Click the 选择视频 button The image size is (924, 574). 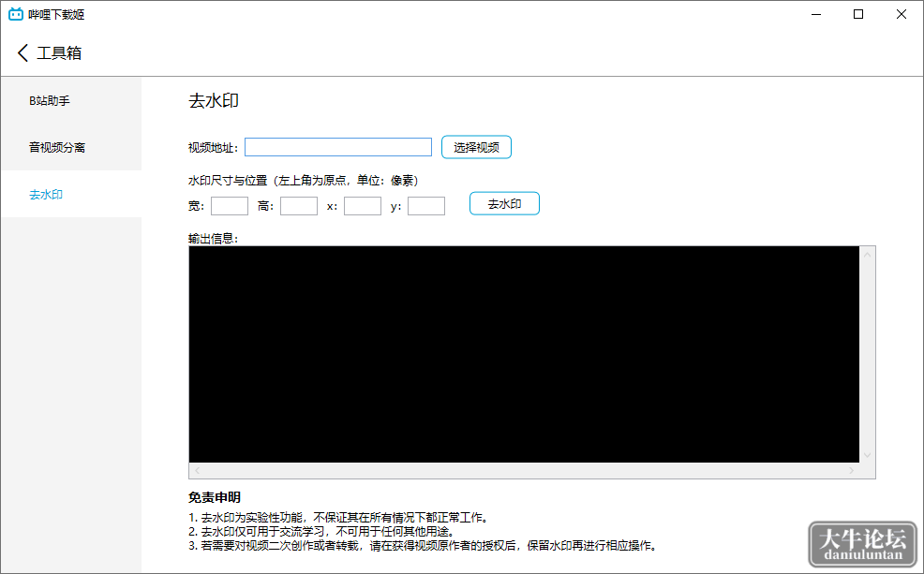point(476,147)
